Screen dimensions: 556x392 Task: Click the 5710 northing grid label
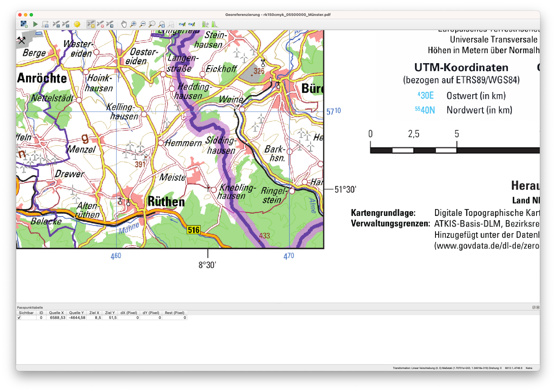[x=333, y=111]
